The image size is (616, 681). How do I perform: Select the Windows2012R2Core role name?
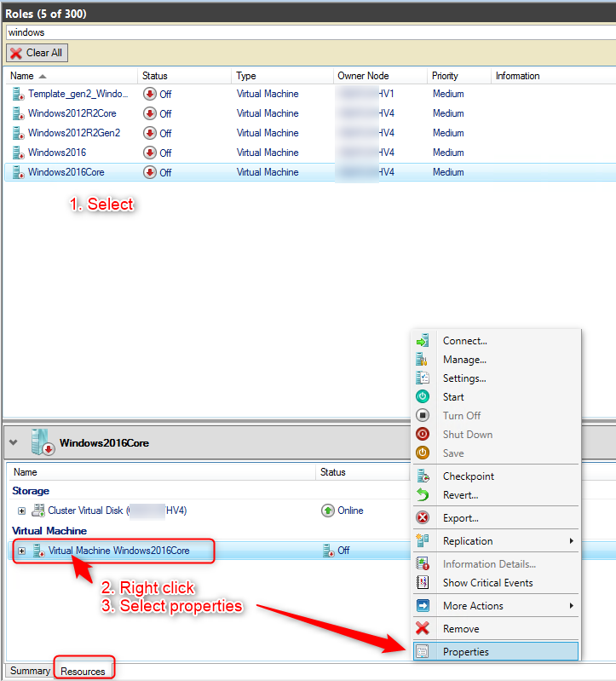tap(72, 113)
